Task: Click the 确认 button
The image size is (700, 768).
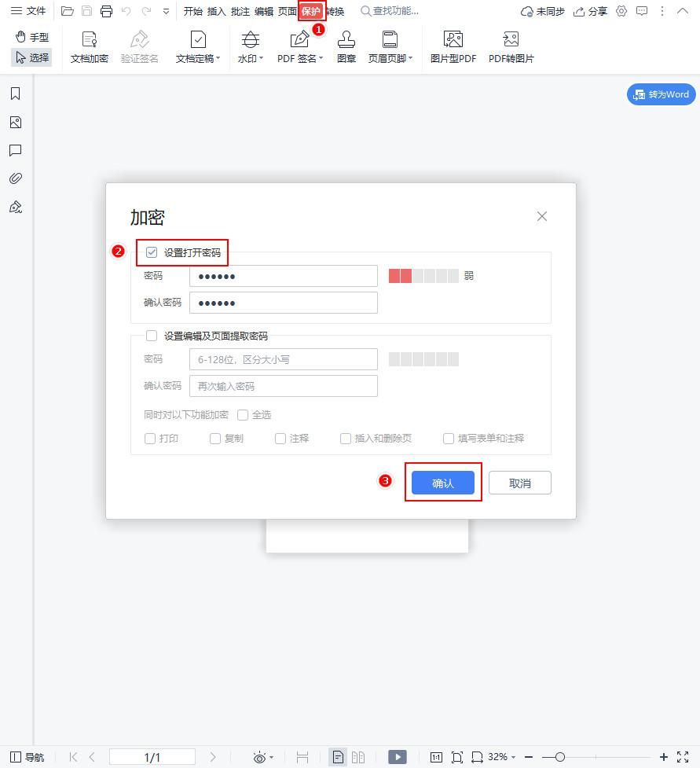Action: [x=443, y=483]
